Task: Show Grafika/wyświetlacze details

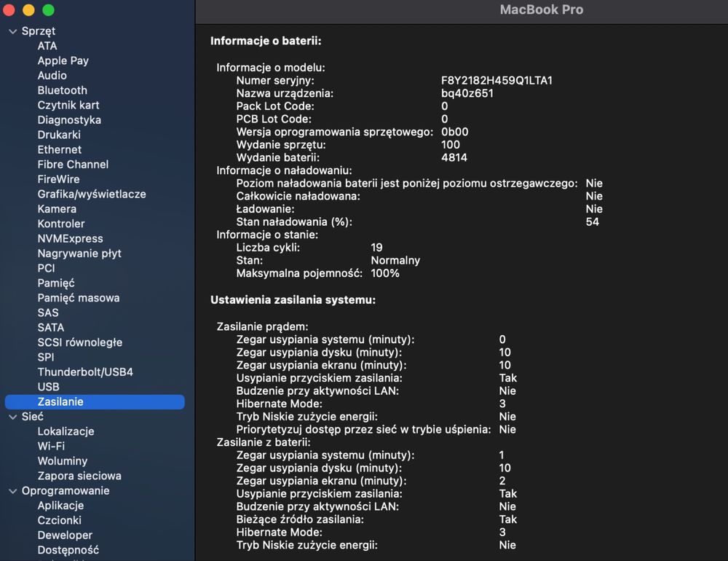Action: (92, 195)
